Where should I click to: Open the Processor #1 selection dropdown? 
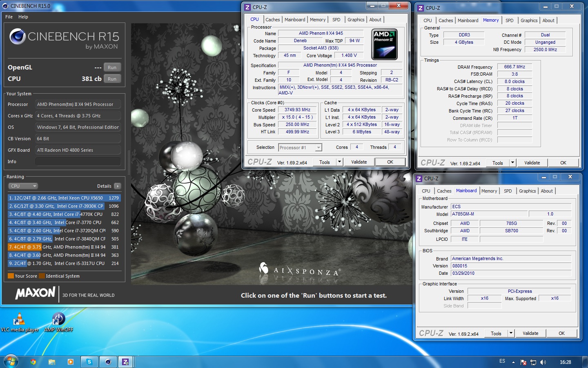click(300, 148)
